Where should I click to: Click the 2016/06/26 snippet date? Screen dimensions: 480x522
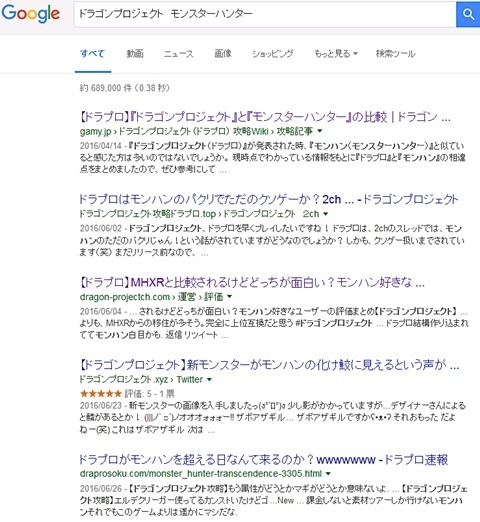(x=101, y=489)
